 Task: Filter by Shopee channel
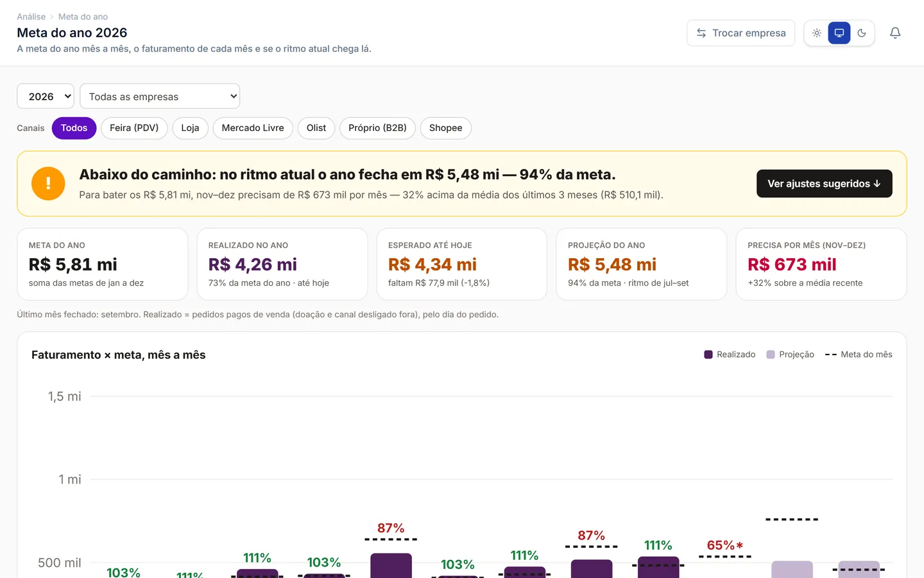(445, 128)
